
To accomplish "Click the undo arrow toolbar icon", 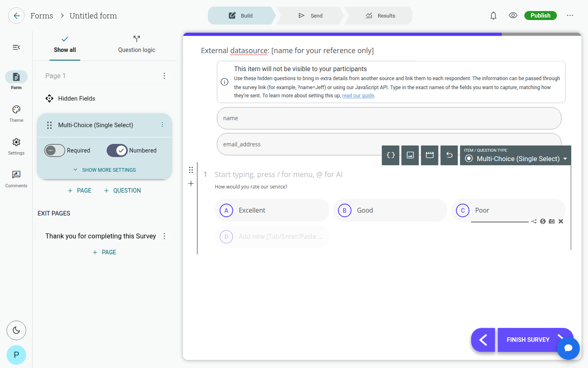I will click(x=449, y=155).
